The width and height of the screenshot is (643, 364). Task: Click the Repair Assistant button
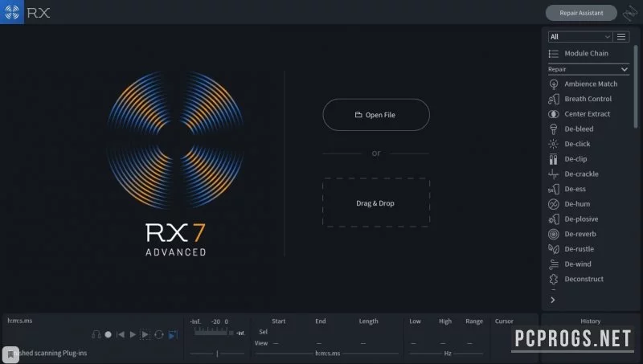tap(581, 13)
